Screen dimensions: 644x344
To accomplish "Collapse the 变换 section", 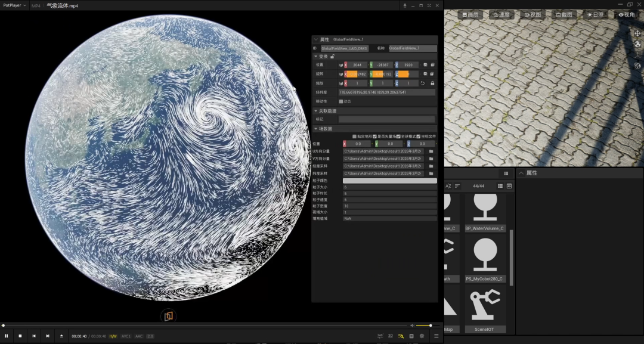I will (316, 57).
